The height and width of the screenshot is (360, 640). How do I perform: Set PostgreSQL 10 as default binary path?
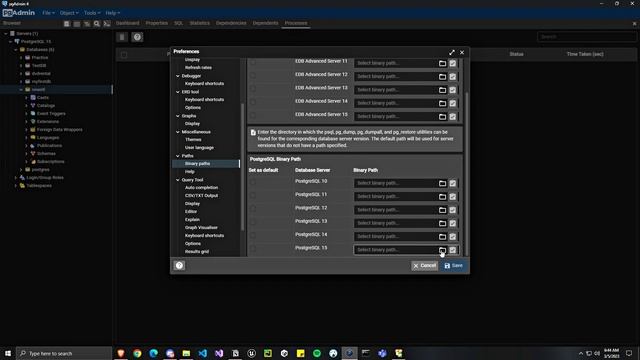coord(253,182)
